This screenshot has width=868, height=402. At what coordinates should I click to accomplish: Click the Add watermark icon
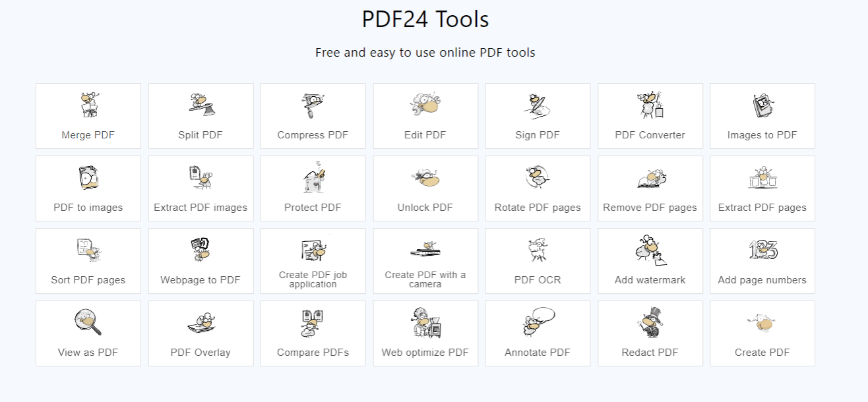[x=650, y=250]
